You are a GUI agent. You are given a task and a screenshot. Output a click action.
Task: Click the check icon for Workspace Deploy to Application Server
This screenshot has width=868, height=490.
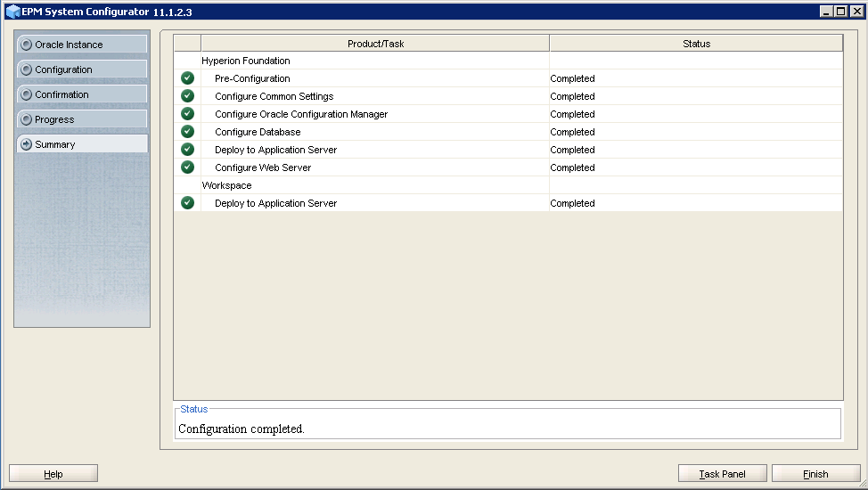pos(187,203)
